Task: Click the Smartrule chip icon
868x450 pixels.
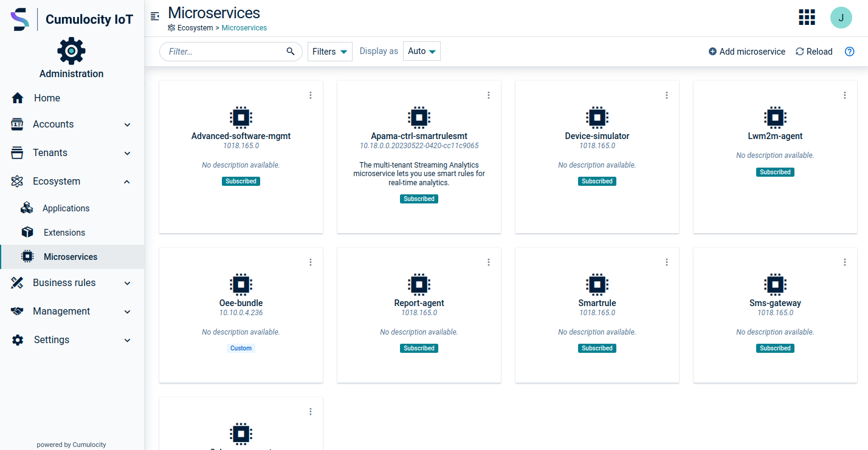Action: [598, 284]
